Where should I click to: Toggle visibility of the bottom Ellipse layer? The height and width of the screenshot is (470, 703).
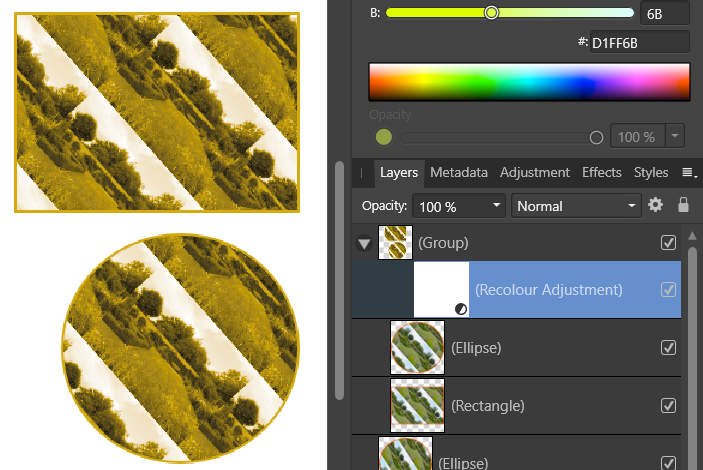[x=668, y=463]
